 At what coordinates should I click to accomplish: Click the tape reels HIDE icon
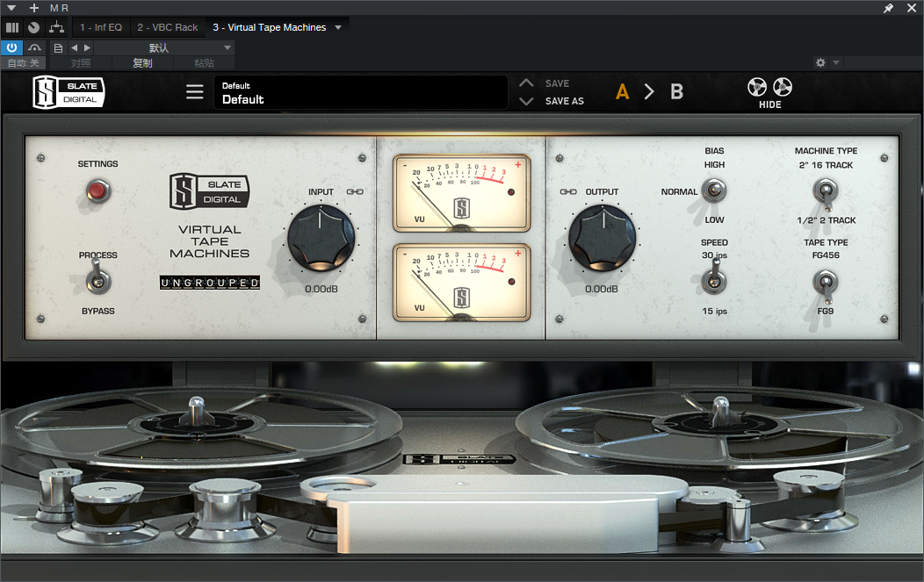(769, 87)
